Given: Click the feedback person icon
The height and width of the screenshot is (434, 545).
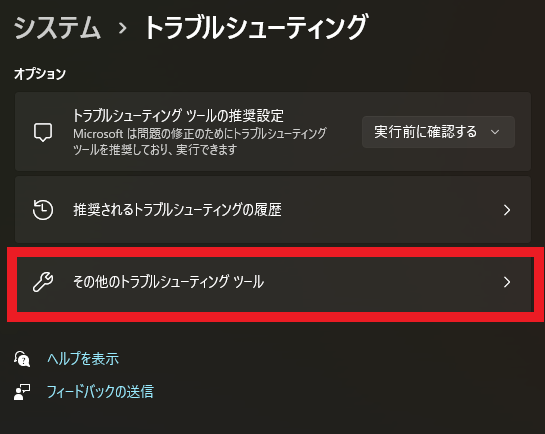Looking at the screenshot, I should (22, 392).
